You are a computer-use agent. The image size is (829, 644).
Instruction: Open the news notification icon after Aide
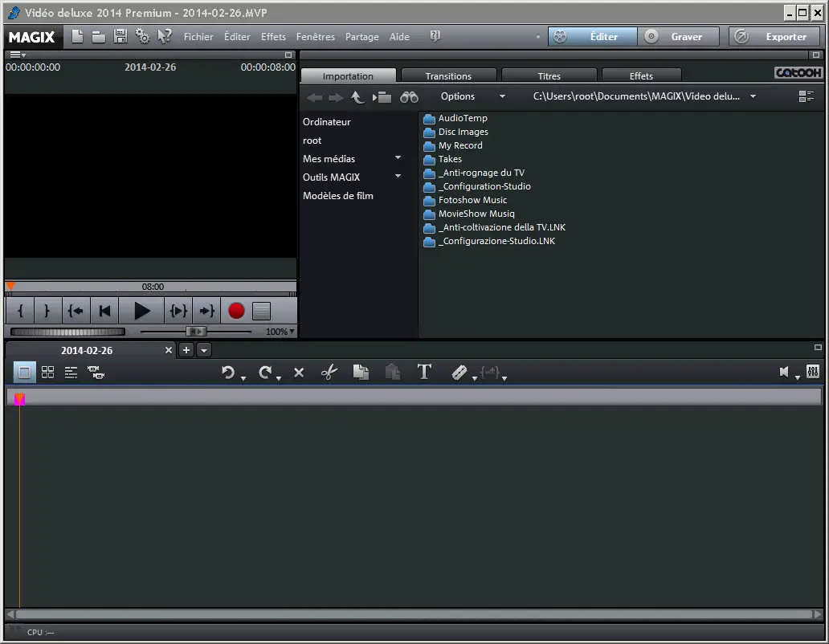[x=435, y=36]
